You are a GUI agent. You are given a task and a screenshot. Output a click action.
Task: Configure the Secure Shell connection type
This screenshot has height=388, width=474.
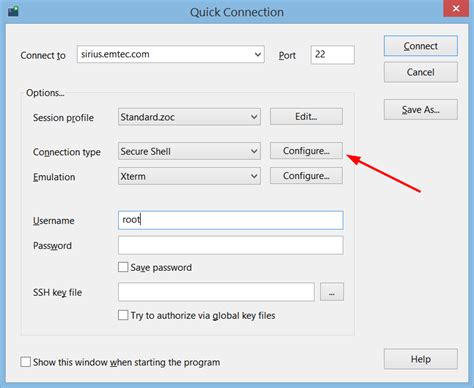[x=306, y=151]
